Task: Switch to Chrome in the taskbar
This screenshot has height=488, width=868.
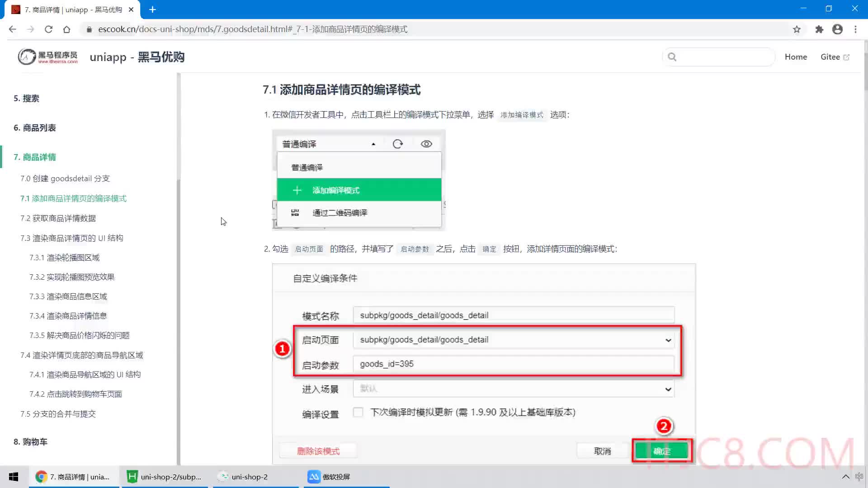Action: click(x=74, y=477)
